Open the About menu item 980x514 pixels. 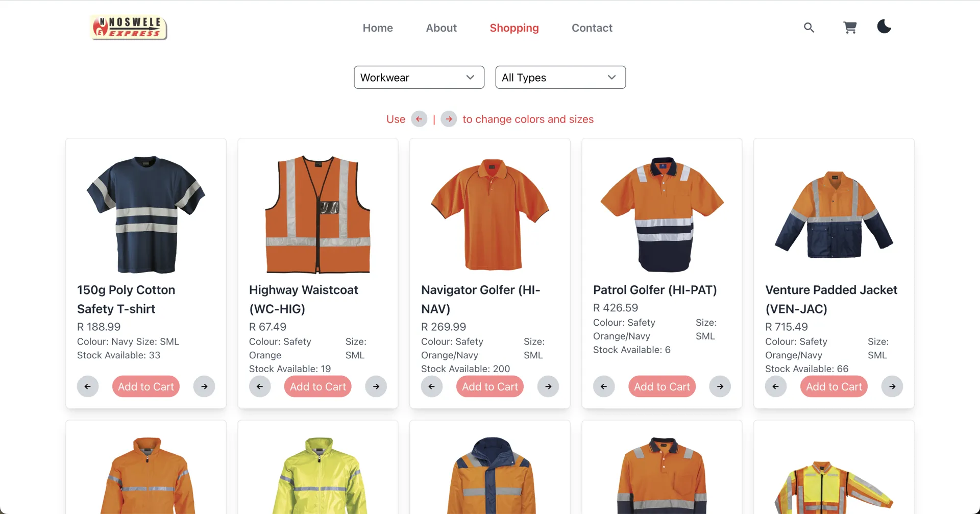tap(441, 28)
